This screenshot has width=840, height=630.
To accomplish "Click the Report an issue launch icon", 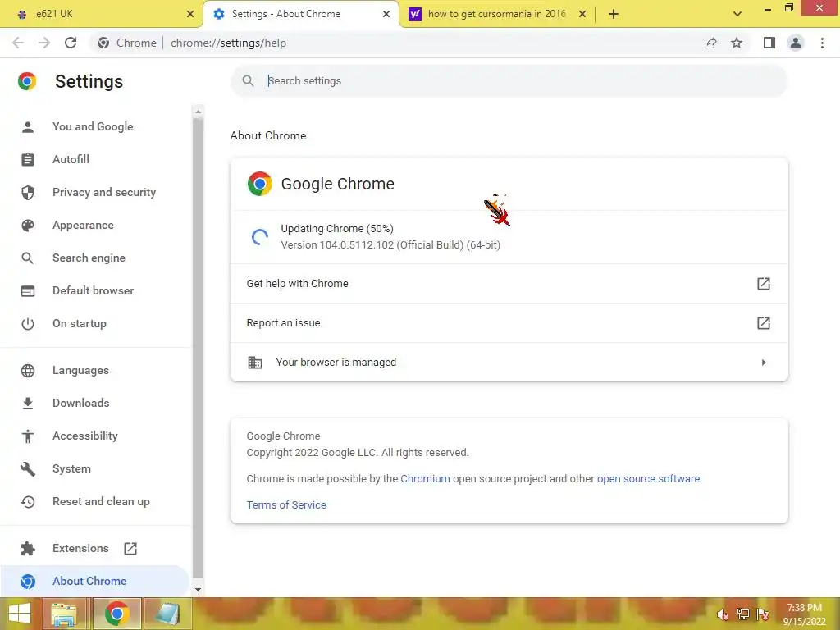I will (764, 323).
